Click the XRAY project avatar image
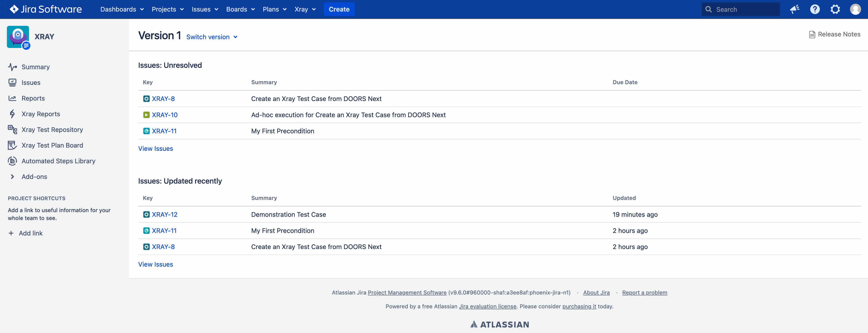The height and width of the screenshot is (333, 868). tap(18, 37)
